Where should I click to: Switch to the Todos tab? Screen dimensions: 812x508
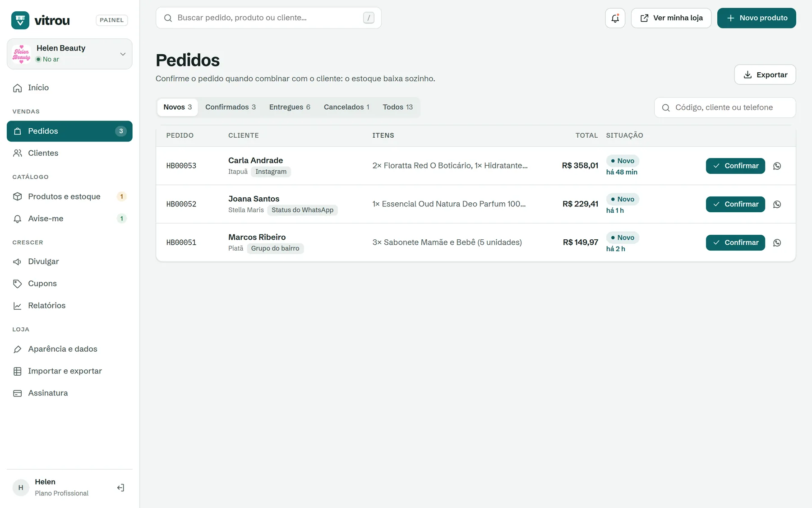click(x=398, y=107)
